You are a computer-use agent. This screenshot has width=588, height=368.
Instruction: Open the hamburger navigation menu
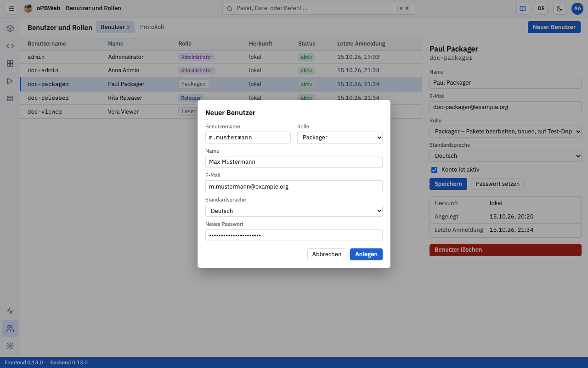click(11, 8)
